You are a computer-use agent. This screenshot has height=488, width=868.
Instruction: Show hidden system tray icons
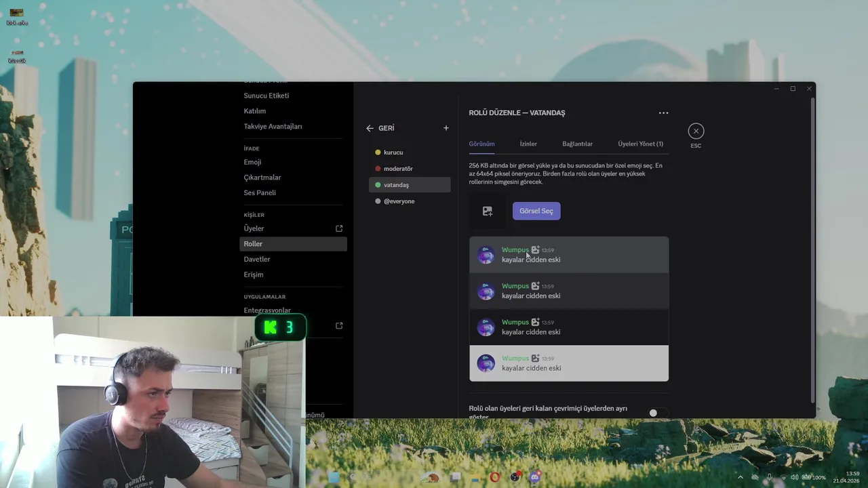(740, 477)
